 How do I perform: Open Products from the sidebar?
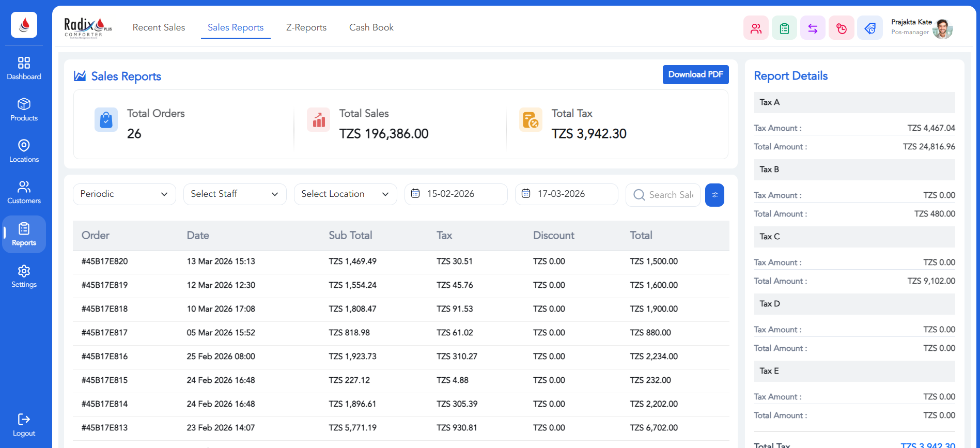coord(24,110)
